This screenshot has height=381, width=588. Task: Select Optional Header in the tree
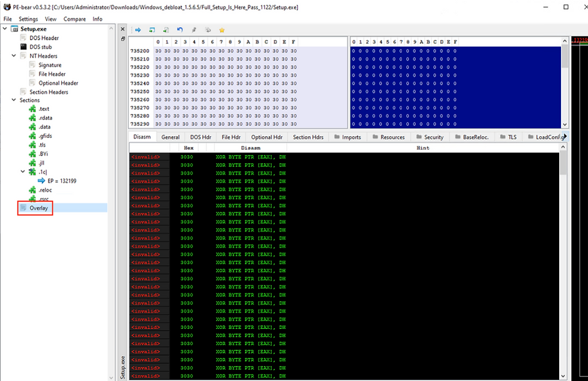tap(58, 83)
